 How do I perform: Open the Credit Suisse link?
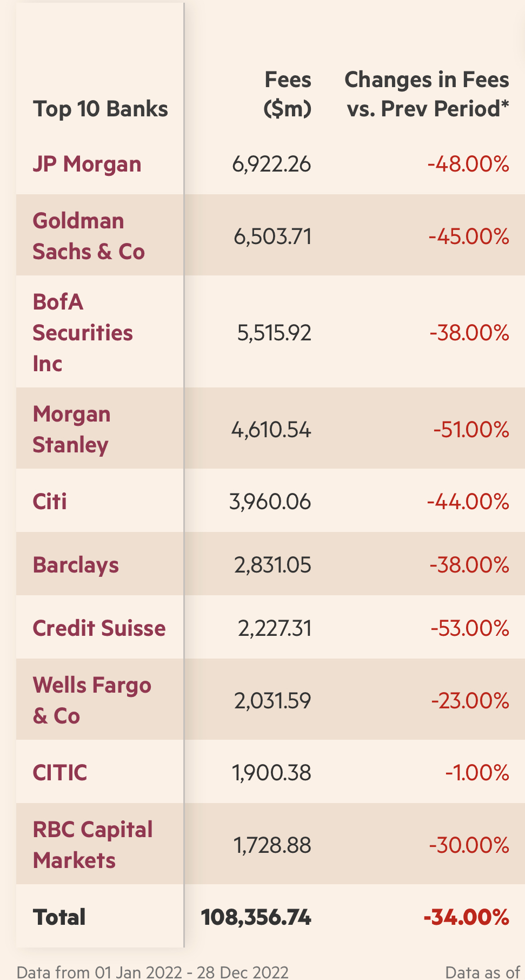pyautogui.click(x=99, y=628)
